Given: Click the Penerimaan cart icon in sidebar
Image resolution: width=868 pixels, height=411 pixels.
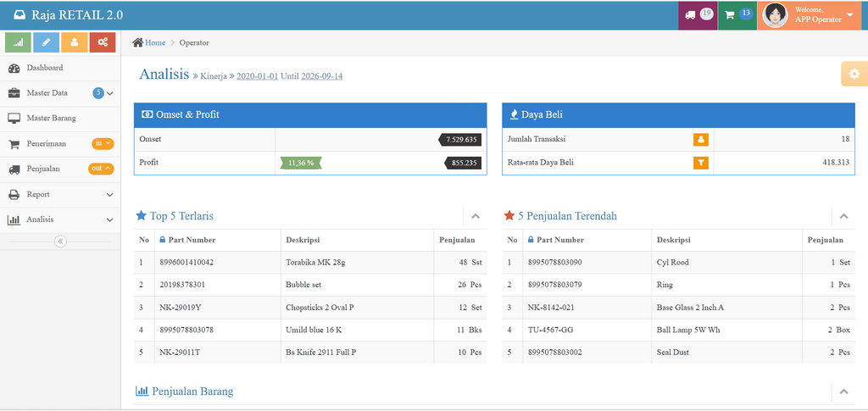Looking at the screenshot, I should pyautogui.click(x=14, y=145).
